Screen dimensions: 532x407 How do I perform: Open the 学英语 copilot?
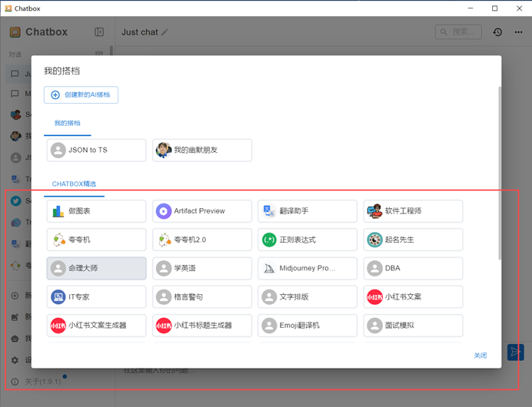202,268
